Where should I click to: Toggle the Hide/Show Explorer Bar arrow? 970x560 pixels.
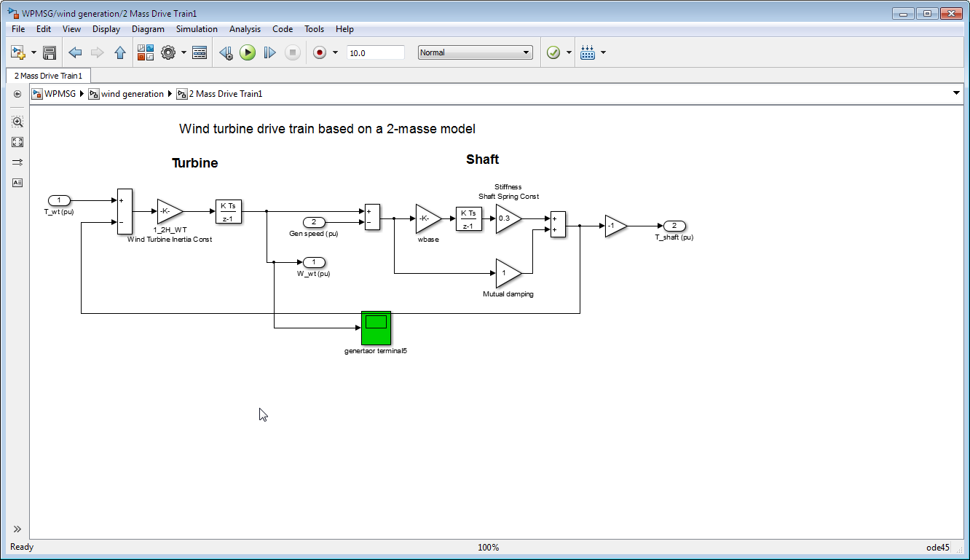click(x=17, y=94)
